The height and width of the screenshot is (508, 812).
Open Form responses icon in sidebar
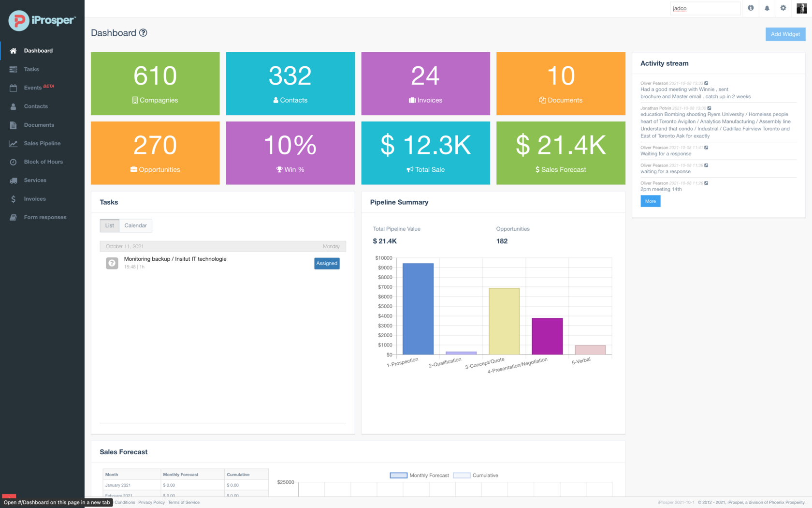13,217
